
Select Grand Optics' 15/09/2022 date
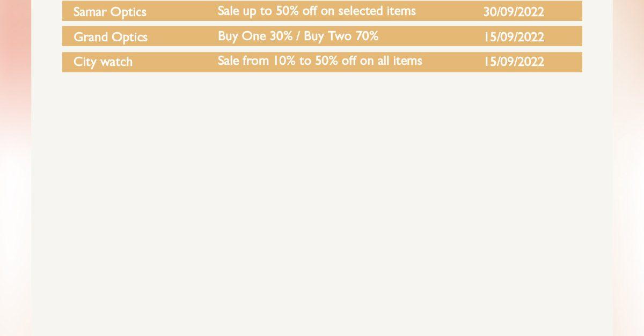click(514, 37)
